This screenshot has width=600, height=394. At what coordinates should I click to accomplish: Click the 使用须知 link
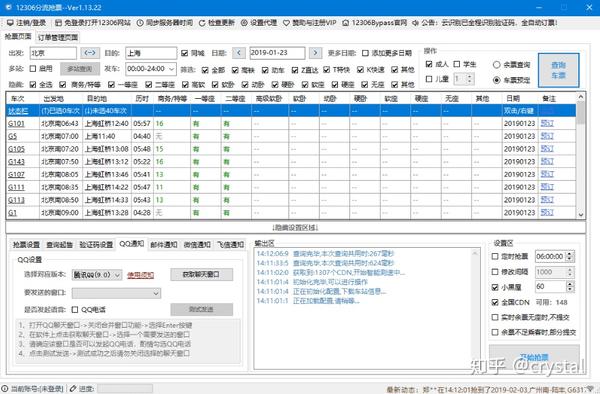[x=140, y=275]
